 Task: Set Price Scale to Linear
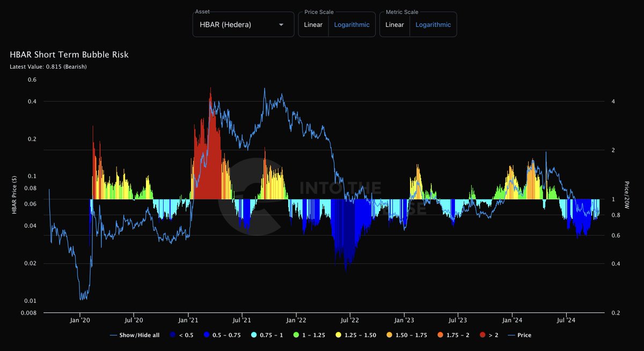point(313,25)
